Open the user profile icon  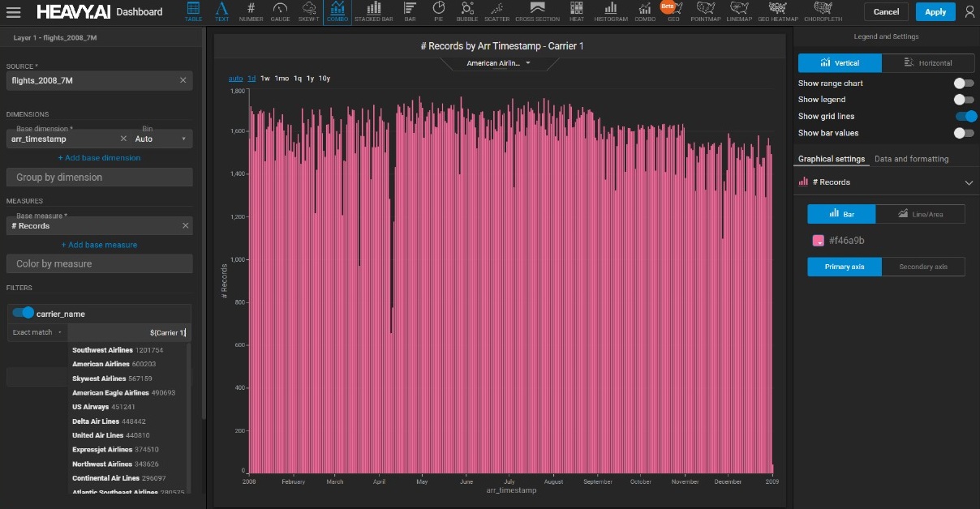click(969, 12)
